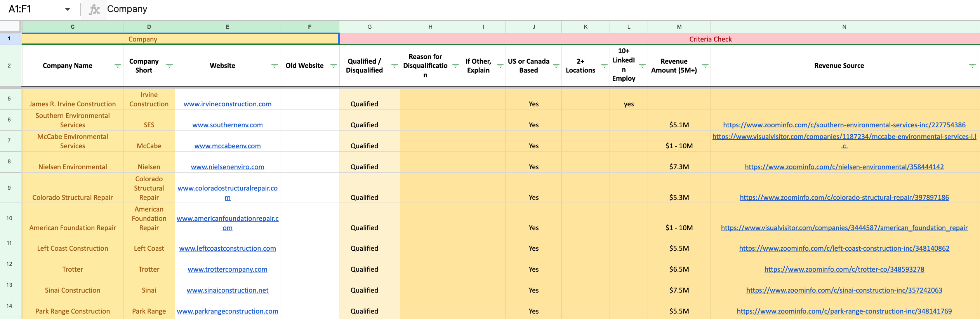Select column C header
Image resolution: width=980 pixels, height=319 pixels.
coord(73,27)
